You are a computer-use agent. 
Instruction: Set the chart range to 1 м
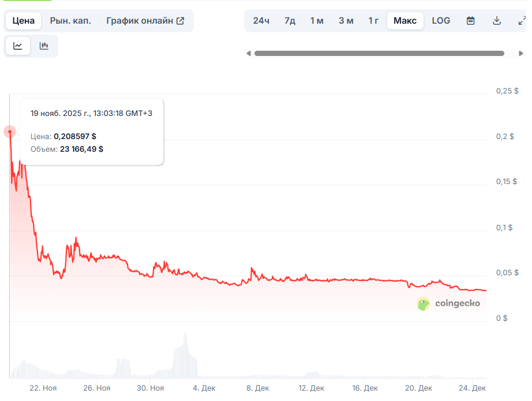(x=317, y=21)
